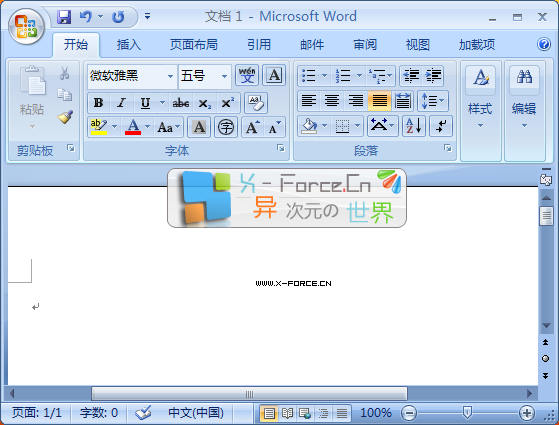Expand the underline style dropdown arrow

162,103
